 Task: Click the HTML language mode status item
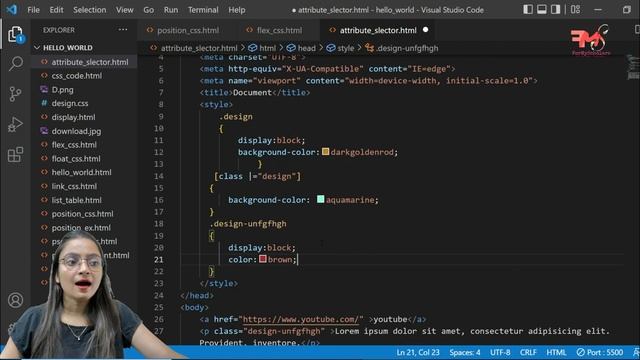[556, 352]
